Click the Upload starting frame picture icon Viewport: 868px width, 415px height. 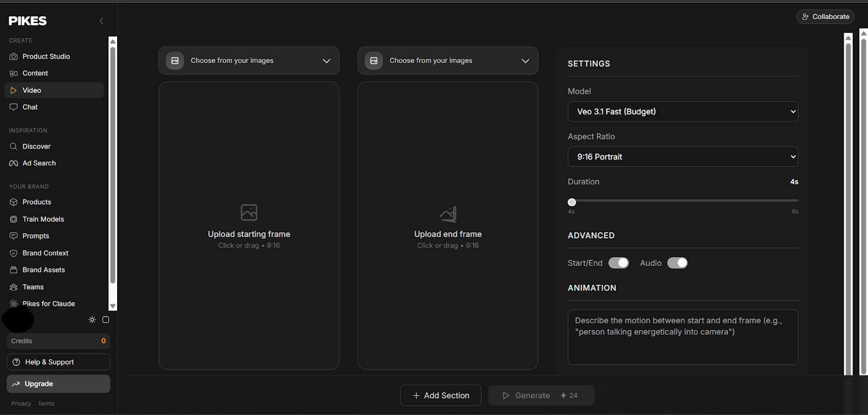point(249,212)
